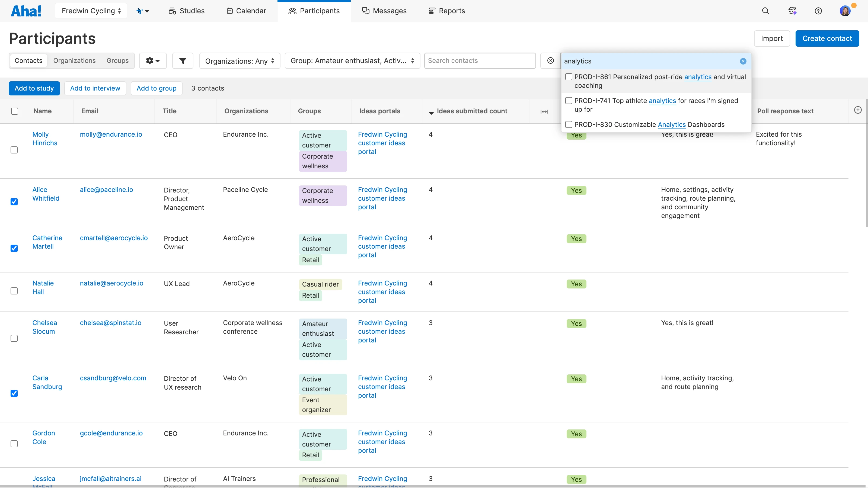The height and width of the screenshot is (488, 868).
Task: Open the AI assistant icon
Action: click(792, 11)
